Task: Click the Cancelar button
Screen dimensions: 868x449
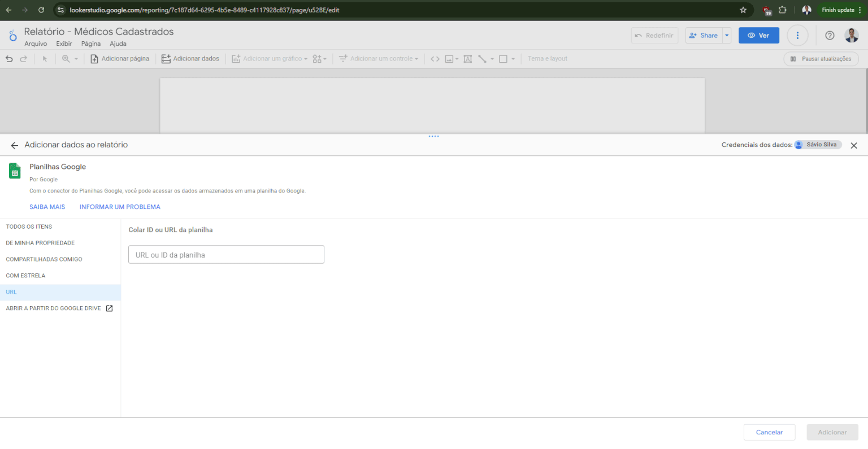Action: click(x=769, y=432)
